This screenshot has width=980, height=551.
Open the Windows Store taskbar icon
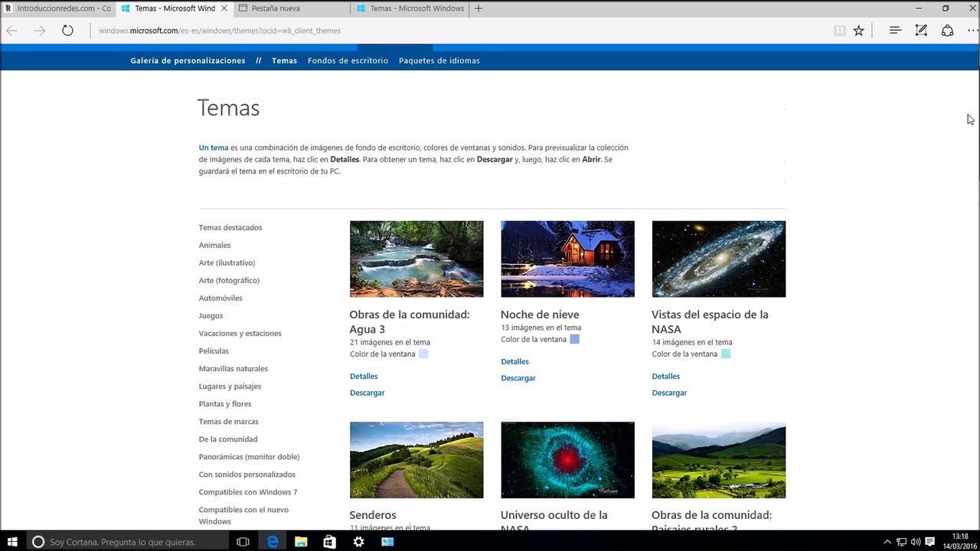tap(330, 542)
